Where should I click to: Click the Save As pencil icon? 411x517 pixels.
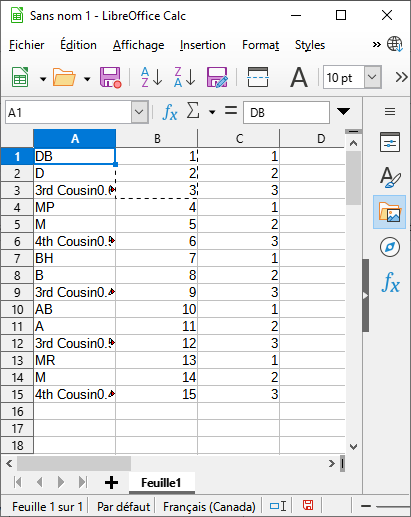pyautogui.click(x=217, y=77)
